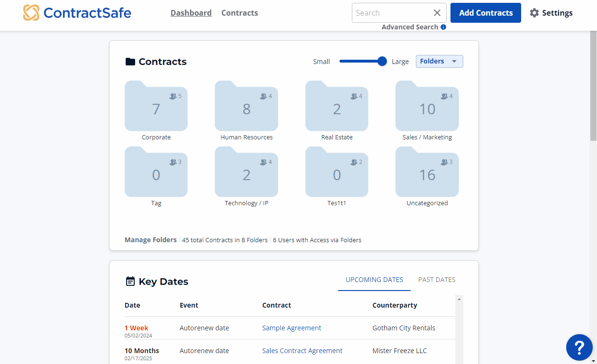
Task: Click the 1 Week date entry
Action: tap(137, 328)
